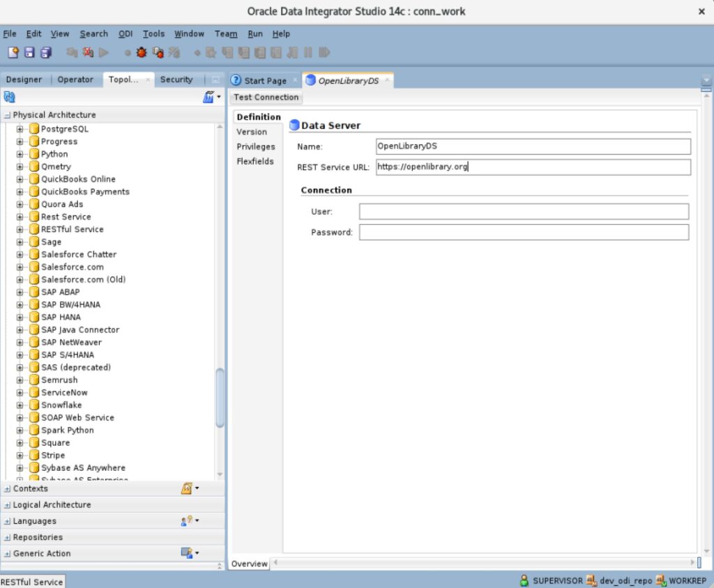The image size is (714, 588).
Task: Click the Save All toolbar icon
Action: (x=46, y=52)
